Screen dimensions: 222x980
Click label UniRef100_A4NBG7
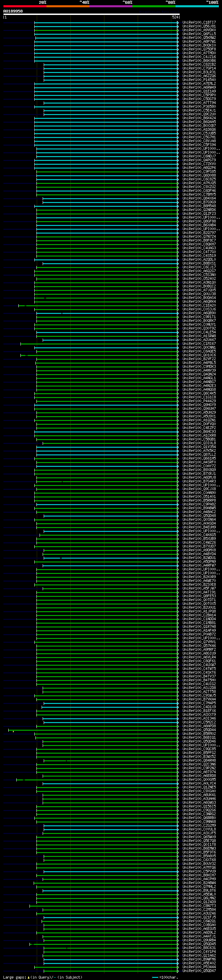pyautogui.click(x=199, y=382)
